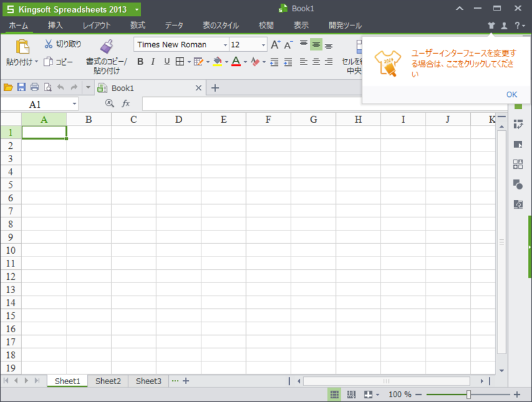Expand the 貼り付け paste options arrow
Image resolution: width=532 pixels, height=402 pixels.
pyautogui.click(x=37, y=62)
